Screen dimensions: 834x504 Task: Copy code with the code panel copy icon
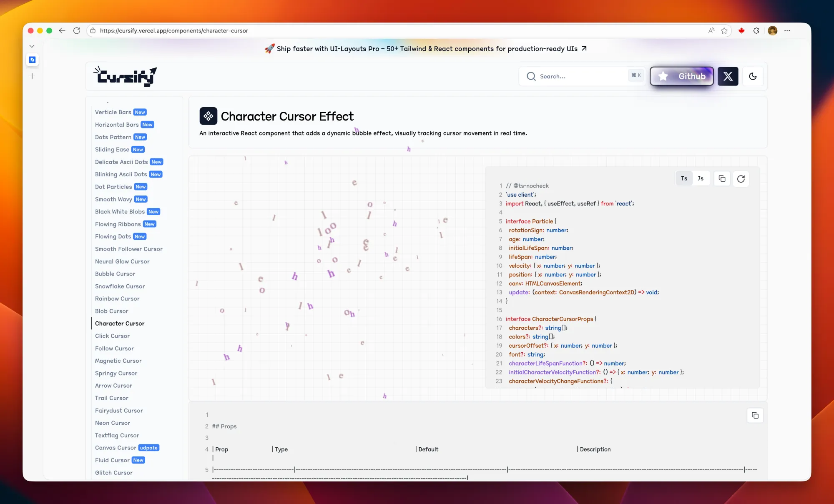[x=722, y=179]
